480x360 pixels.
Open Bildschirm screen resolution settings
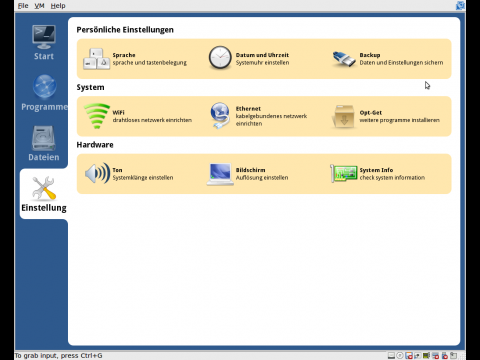(247, 174)
